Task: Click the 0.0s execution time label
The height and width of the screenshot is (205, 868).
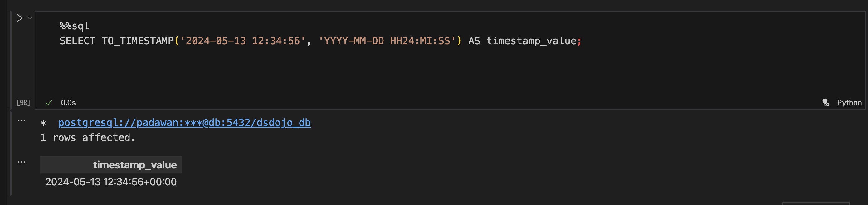Action: click(x=68, y=102)
